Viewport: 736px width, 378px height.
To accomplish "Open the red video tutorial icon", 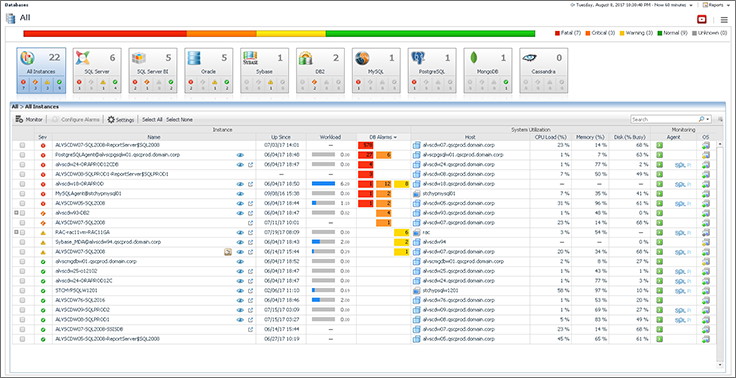I will coord(702,19).
